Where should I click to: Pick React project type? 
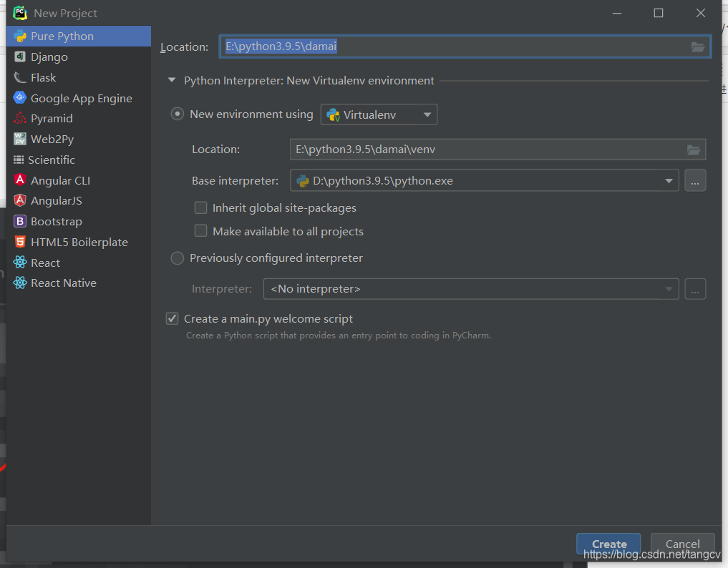(x=79, y=263)
